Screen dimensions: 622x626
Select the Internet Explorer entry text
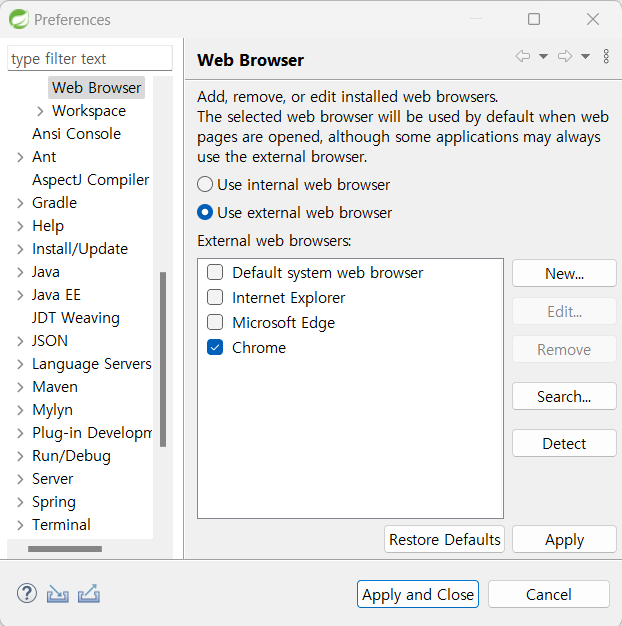point(289,298)
